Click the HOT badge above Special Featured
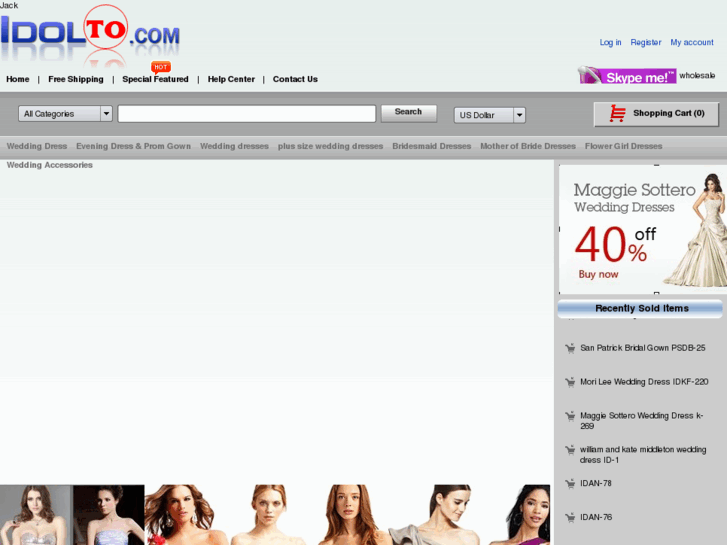 [160, 67]
